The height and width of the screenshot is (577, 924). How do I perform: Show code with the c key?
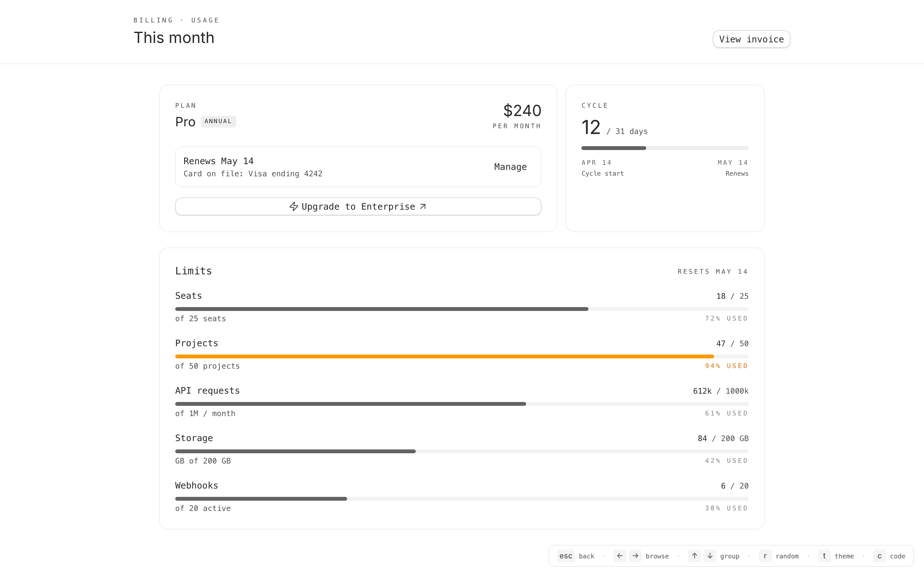tap(879, 556)
